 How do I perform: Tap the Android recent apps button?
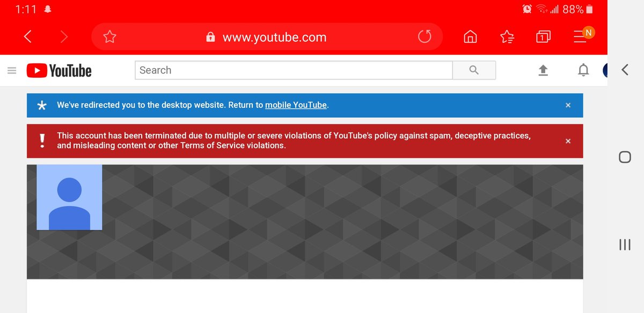(x=625, y=244)
